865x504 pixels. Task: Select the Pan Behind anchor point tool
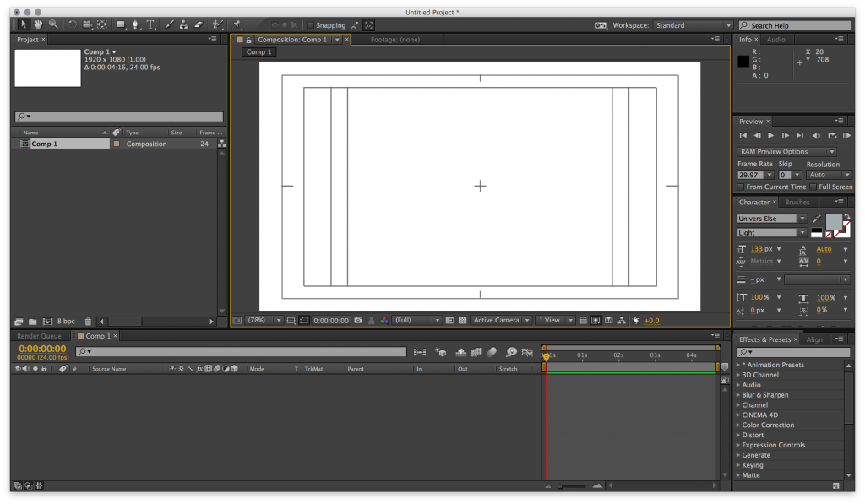pyautogui.click(x=102, y=24)
